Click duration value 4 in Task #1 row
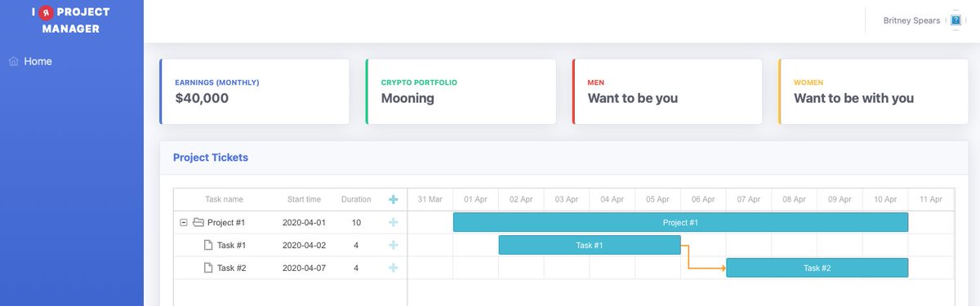980x306 pixels. pyautogui.click(x=356, y=245)
